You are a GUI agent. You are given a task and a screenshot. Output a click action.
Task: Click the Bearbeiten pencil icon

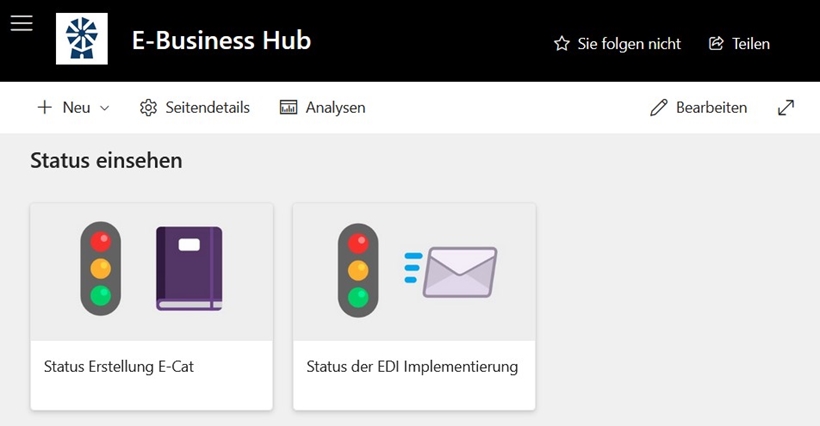(x=658, y=108)
